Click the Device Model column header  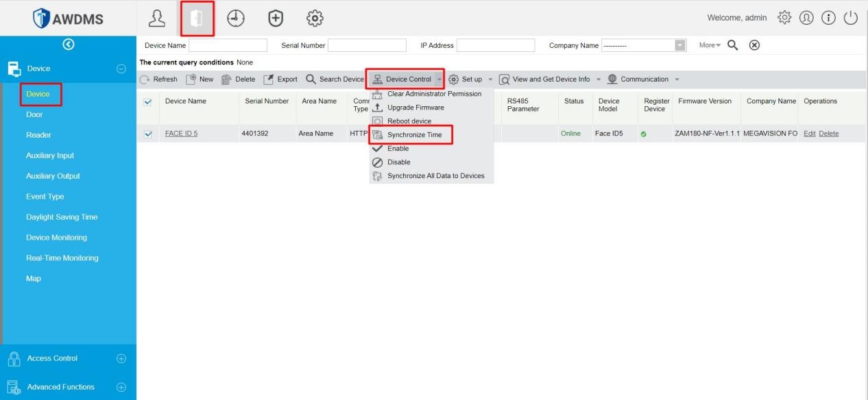pos(609,105)
